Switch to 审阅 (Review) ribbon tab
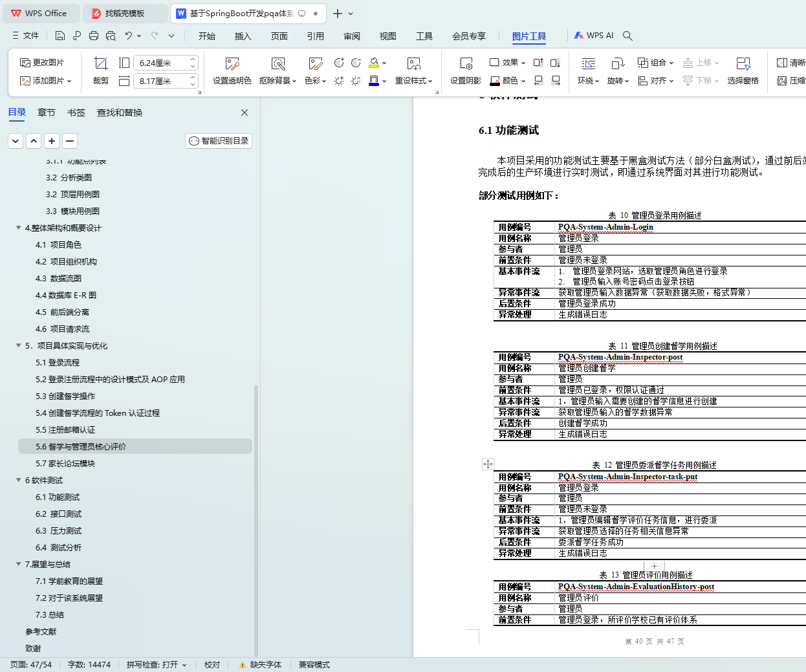This screenshot has height=672, width=806. coord(352,36)
